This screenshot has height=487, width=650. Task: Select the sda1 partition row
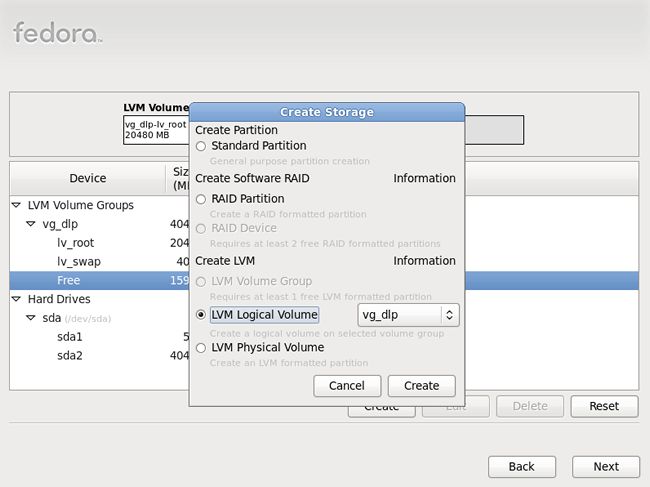click(x=99, y=337)
